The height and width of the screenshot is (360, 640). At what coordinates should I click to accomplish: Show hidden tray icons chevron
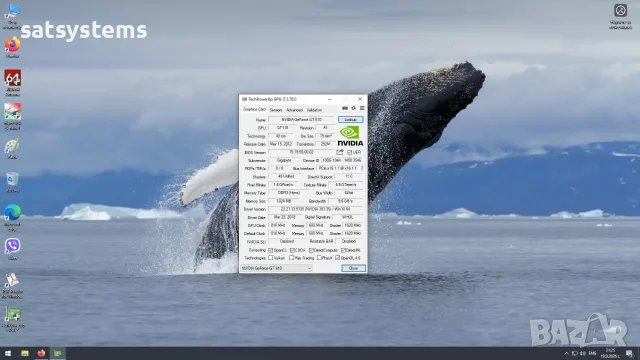click(x=566, y=353)
